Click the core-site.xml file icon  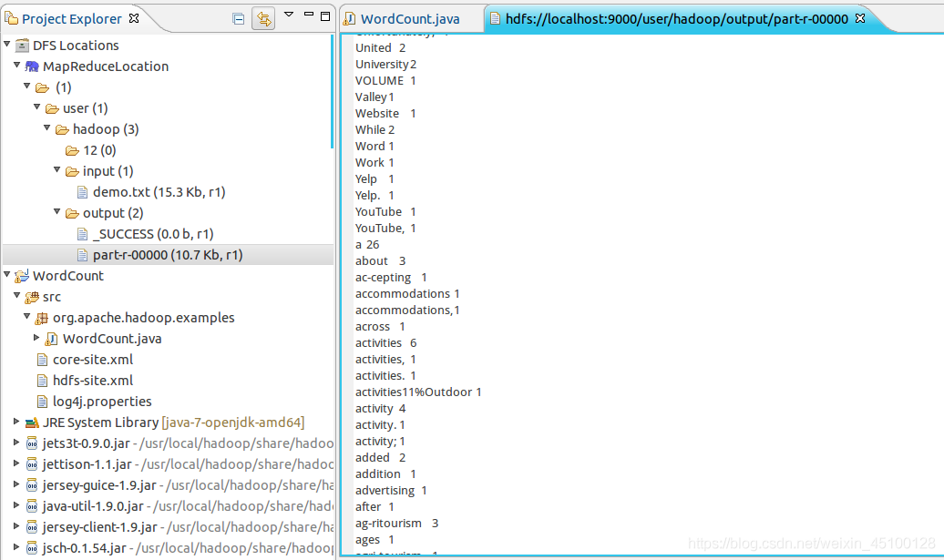42,360
